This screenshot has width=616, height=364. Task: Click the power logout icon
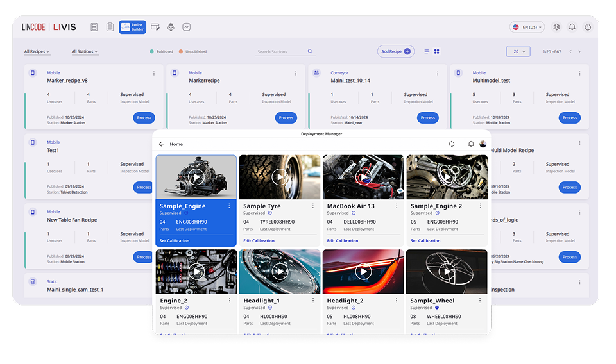coord(587,27)
